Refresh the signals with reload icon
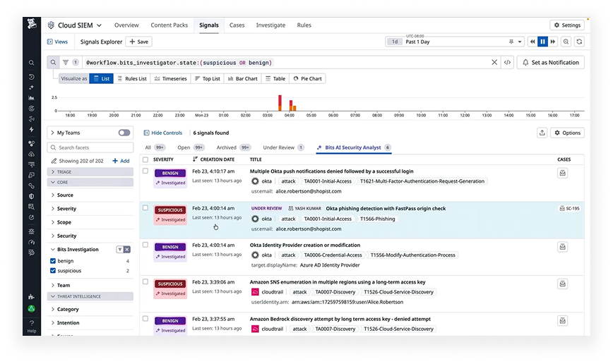The image size is (613, 364). (579, 42)
